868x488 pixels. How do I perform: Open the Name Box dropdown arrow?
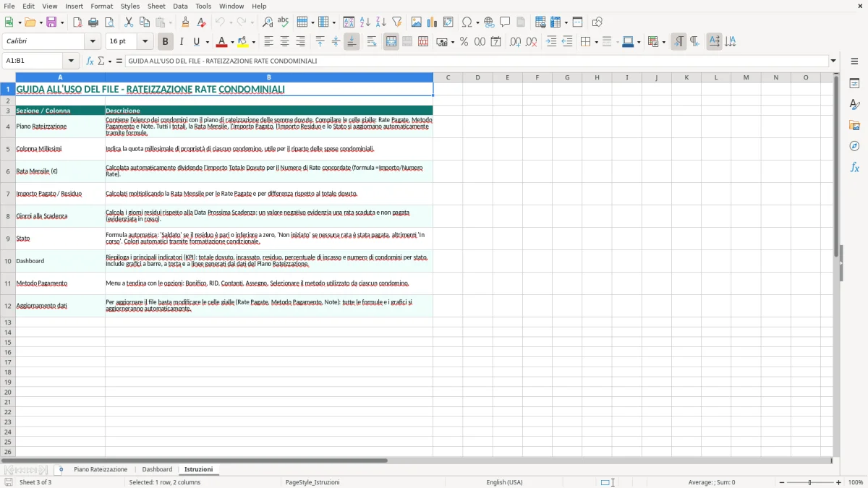pos(70,61)
